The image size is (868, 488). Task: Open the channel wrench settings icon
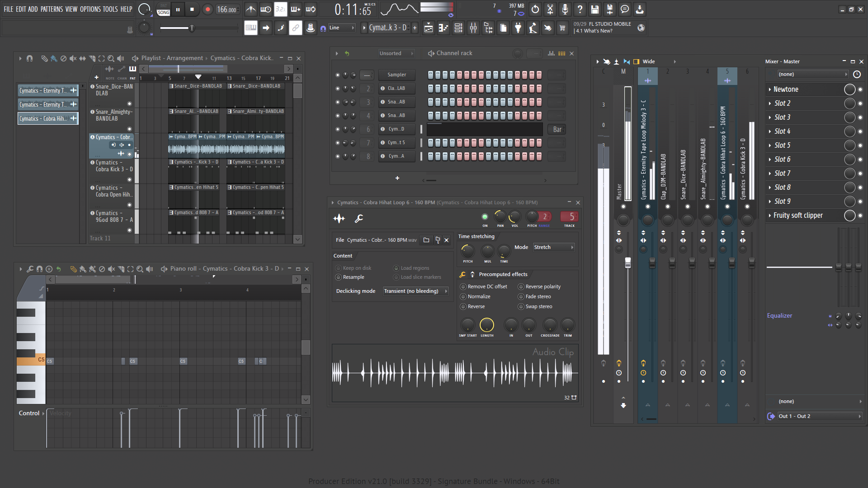click(x=359, y=219)
